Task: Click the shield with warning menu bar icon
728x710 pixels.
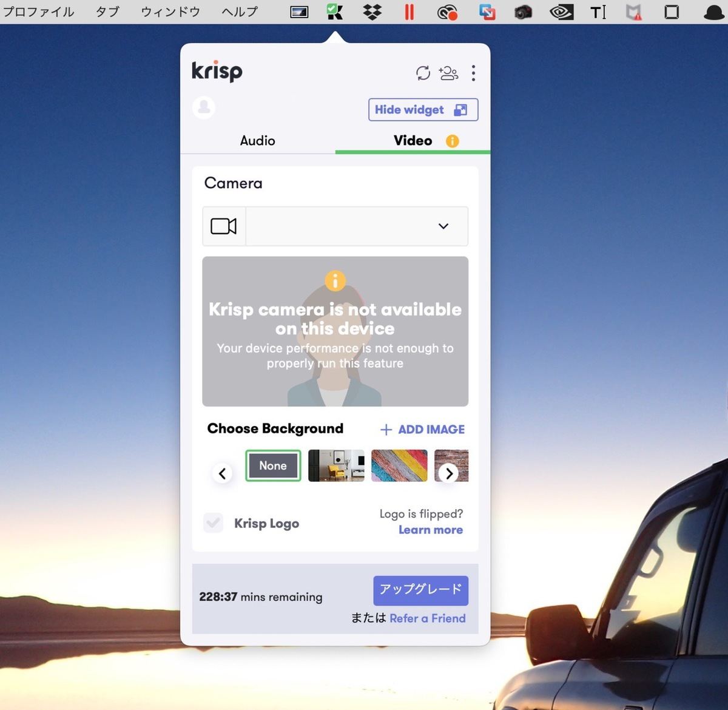Action: click(x=634, y=12)
